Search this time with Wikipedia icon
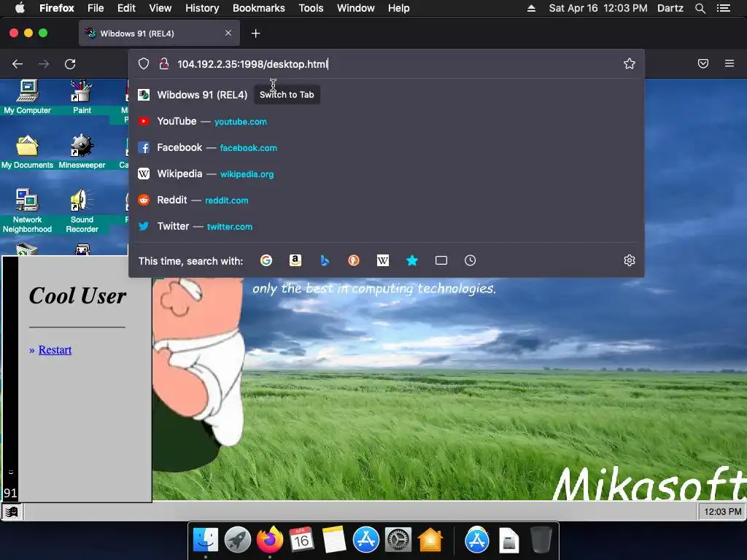Image resolution: width=747 pixels, height=560 pixels. pyautogui.click(x=382, y=260)
